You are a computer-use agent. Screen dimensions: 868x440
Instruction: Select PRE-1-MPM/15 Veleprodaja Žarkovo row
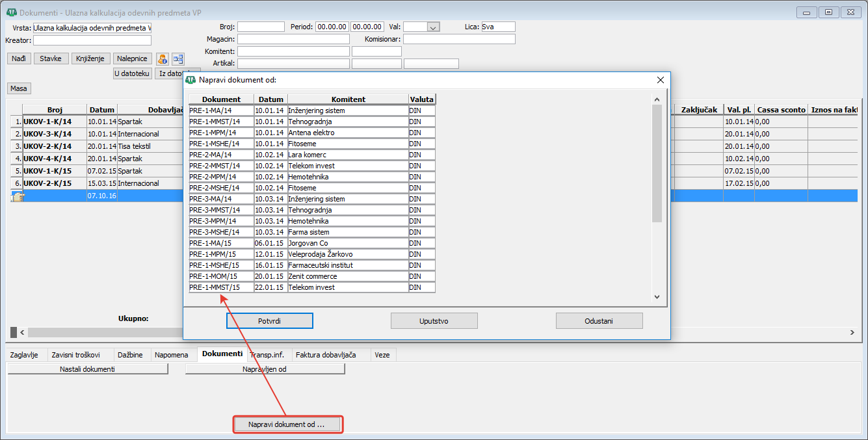coord(312,254)
